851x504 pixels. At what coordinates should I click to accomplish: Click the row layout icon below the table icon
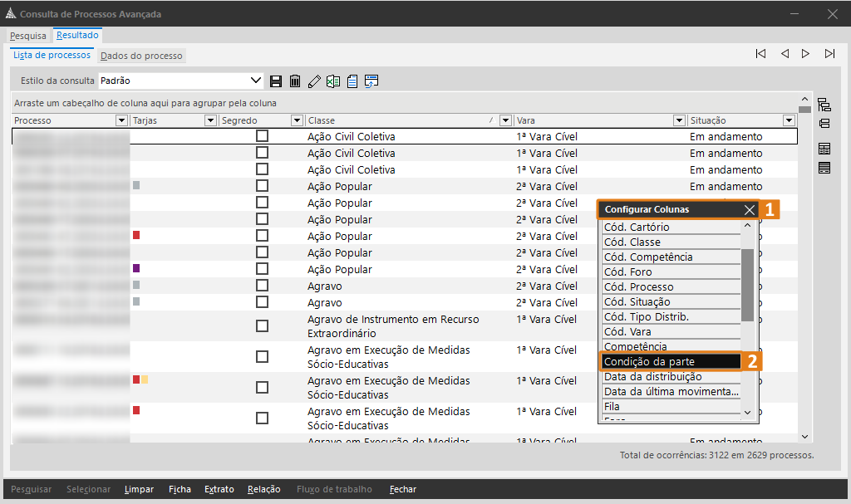point(824,169)
